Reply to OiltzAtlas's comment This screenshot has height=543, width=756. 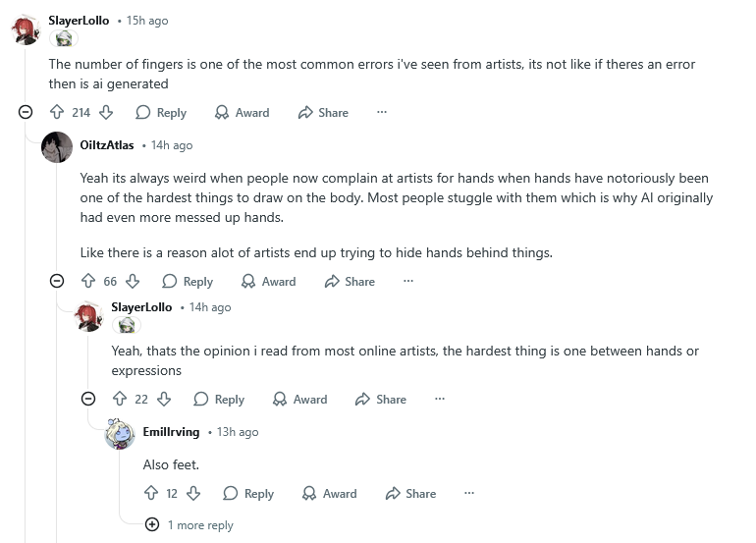187,282
